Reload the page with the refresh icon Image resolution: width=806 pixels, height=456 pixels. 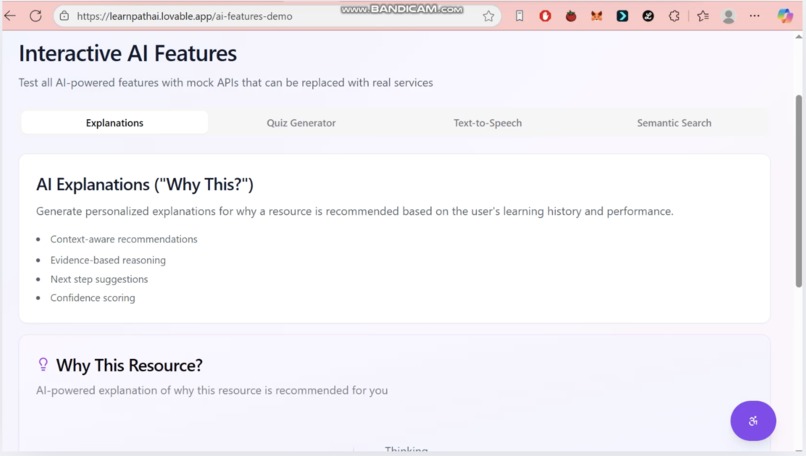35,16
